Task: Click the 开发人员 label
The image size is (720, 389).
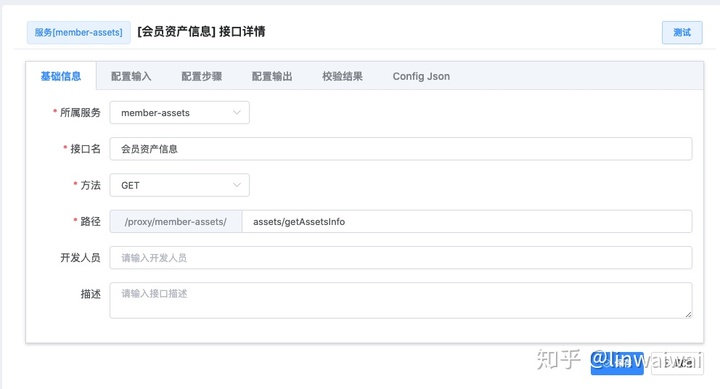Action: tap(80, 258)
